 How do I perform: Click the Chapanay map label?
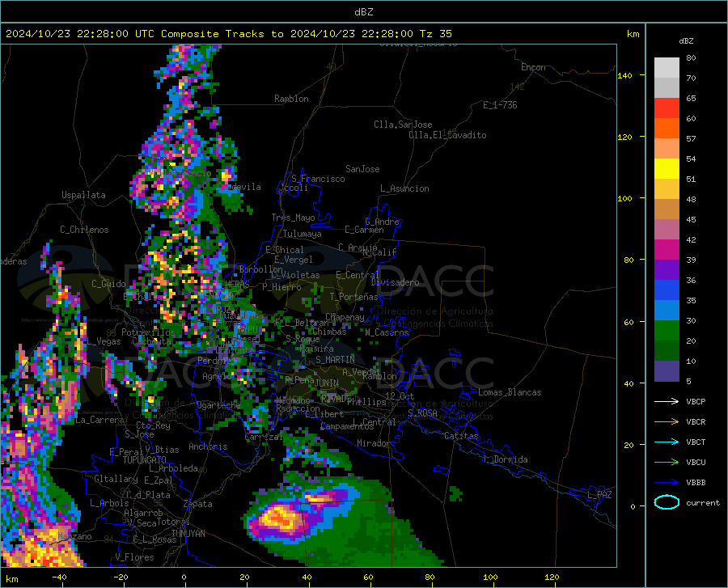[x=345, y=317]
